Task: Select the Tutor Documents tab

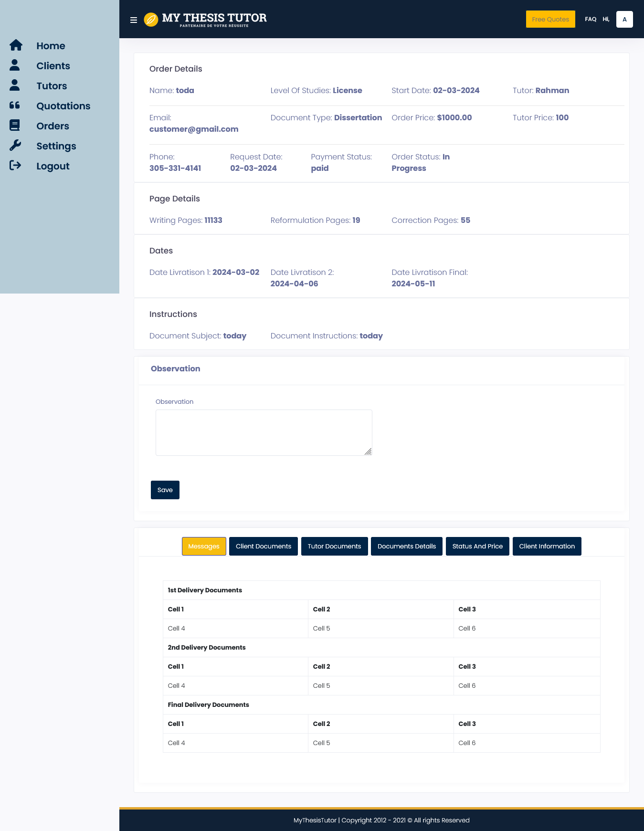Action: tap(334, 547)
